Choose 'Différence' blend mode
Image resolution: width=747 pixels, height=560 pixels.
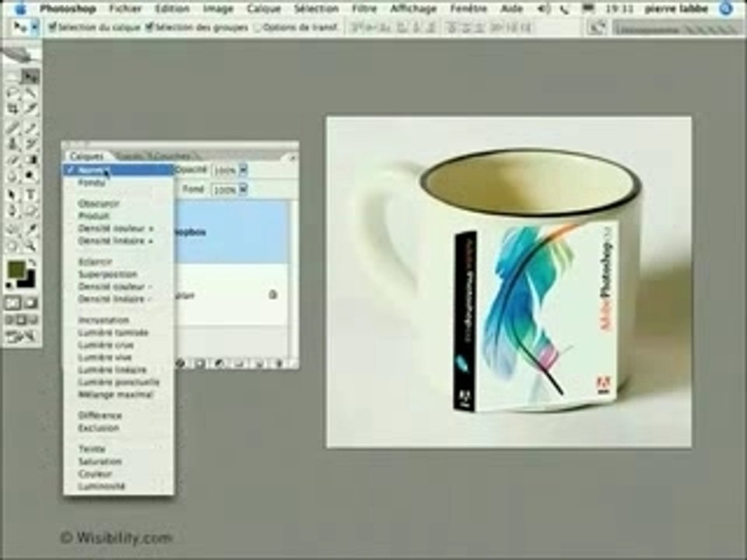coord(118,415)
